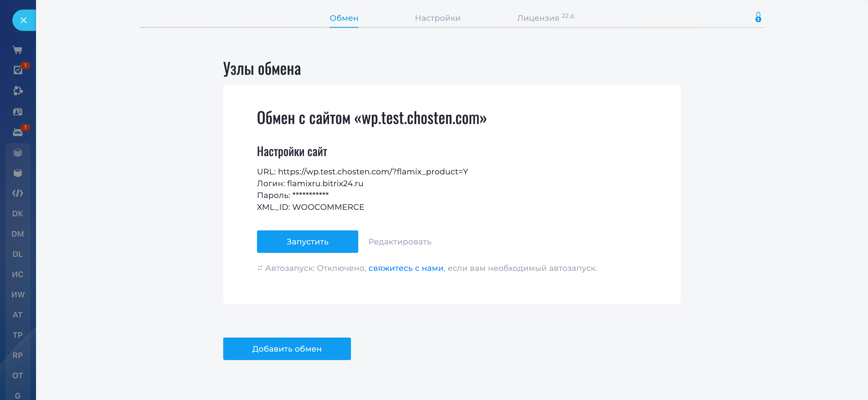Click the collaboration circles sidebar icon
This screenshot has height=400, width=868.
(17, 91)
